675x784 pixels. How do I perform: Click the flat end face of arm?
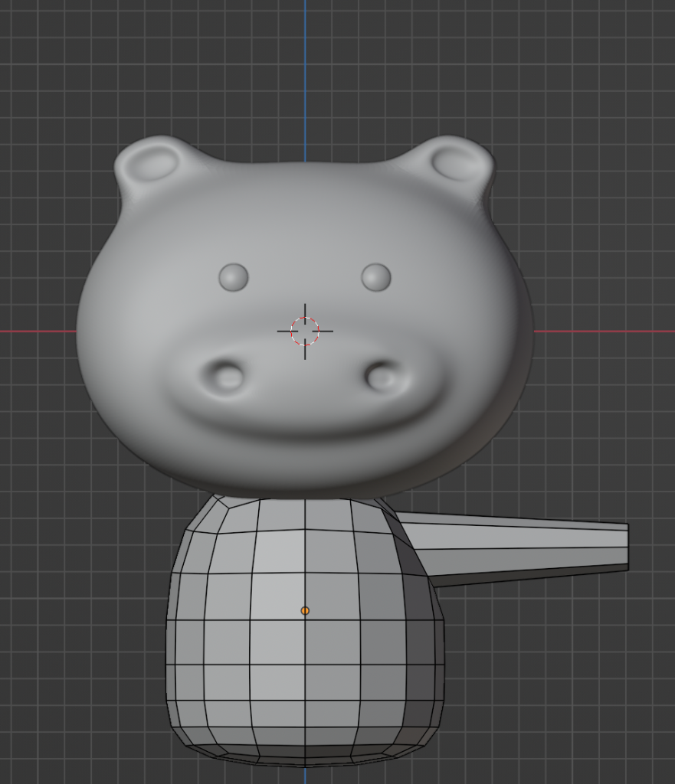(627, 547)
